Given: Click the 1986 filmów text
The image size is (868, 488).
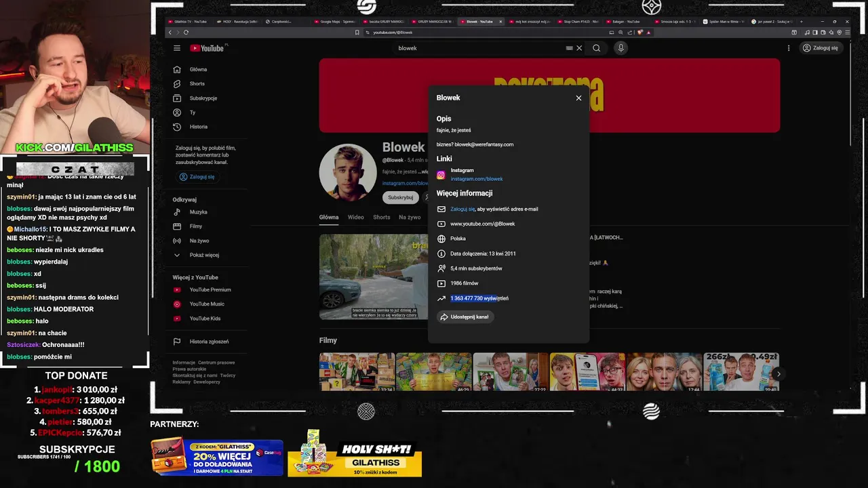Looking at the screenshot, I should tap(465, 283).
